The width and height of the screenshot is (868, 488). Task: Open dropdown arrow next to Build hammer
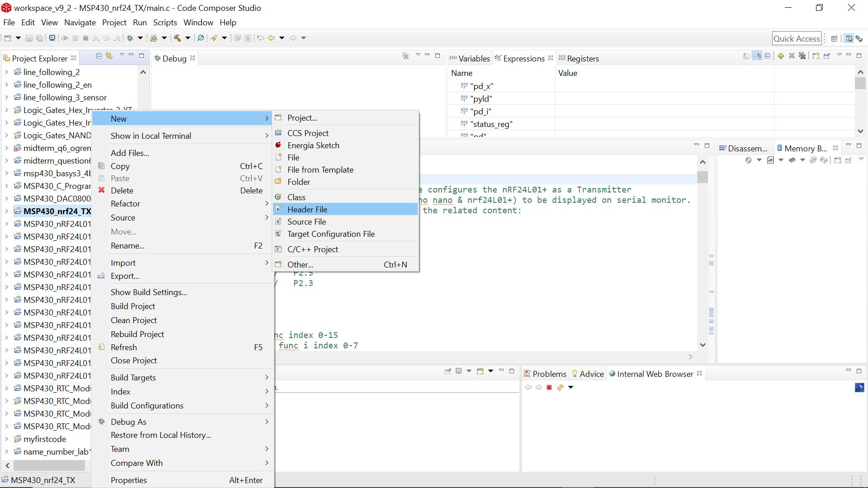[188, 38]
